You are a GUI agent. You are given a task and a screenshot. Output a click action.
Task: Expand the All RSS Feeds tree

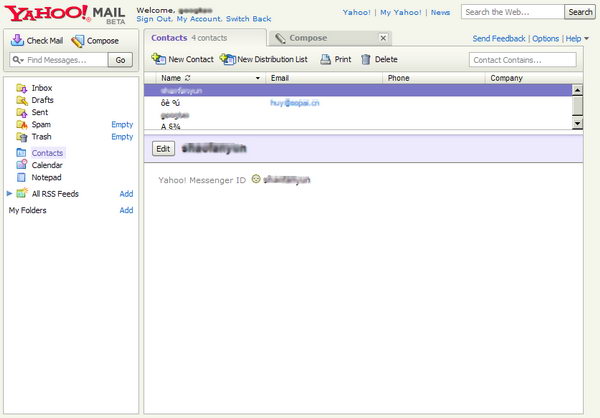tap(10, 193)
